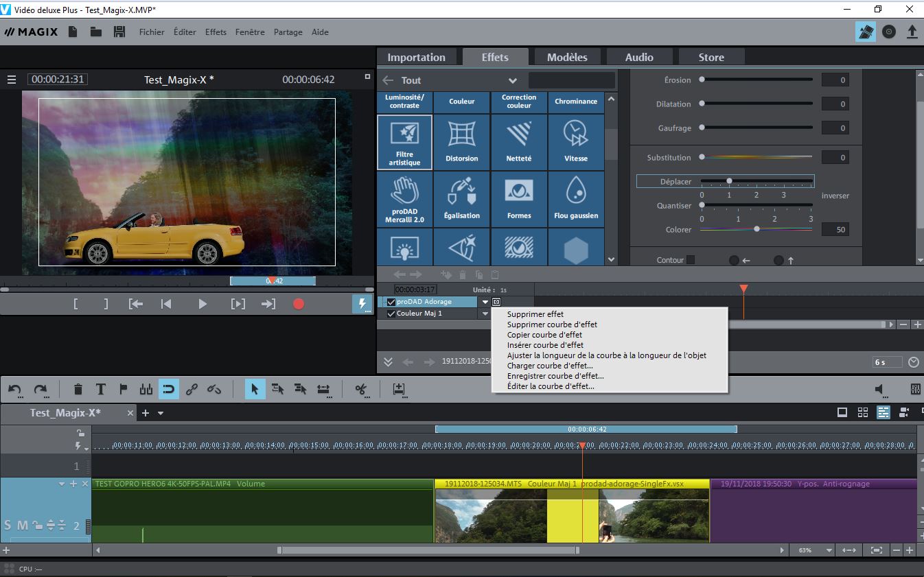Image resolution: width=924 pixels, height=577 pixels.
Task: Click the Colorer slider handle
Action: pyautogui.click(x=756, y=229)
